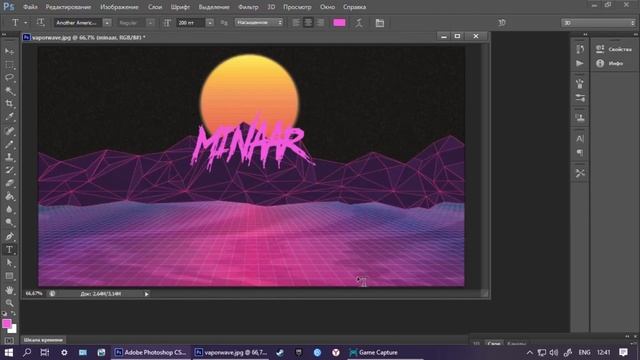640x360 pixels.
Task: Select the Clone Stamp tool
Action: (9, 157)
